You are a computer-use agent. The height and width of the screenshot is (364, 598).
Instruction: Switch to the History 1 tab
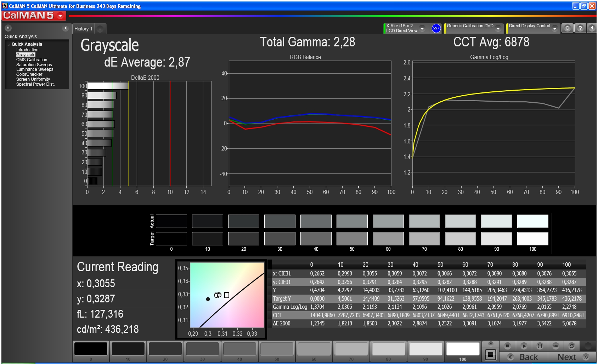point(83,29)
